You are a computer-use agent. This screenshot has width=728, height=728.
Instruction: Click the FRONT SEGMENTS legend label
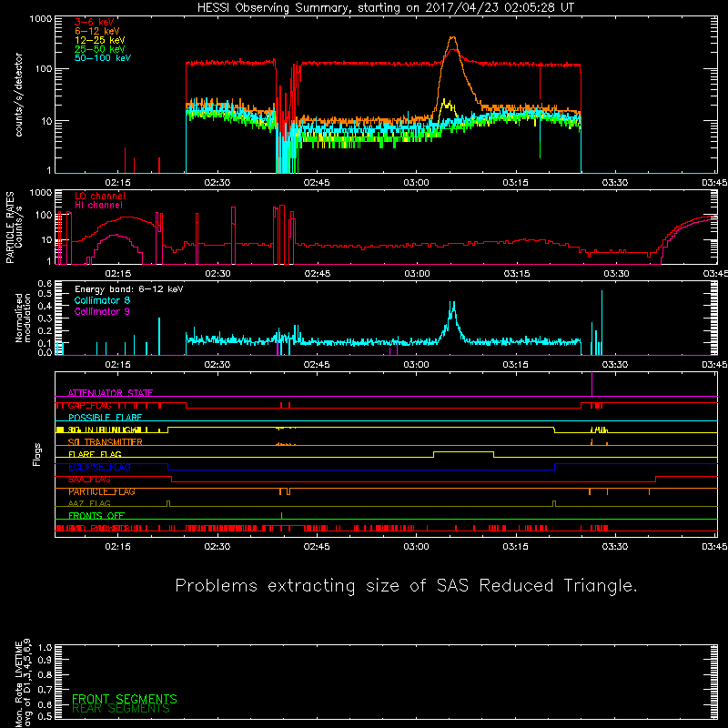[x=125, y=699]
